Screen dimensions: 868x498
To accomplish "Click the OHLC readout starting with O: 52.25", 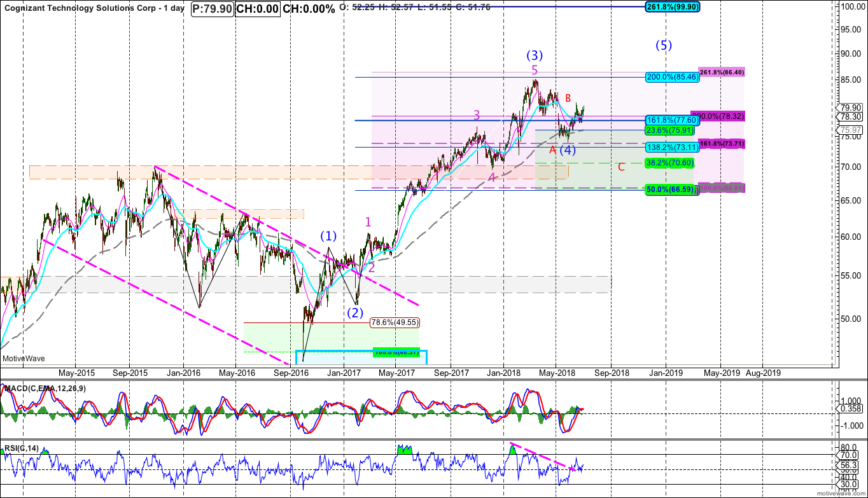I will click(416, 6).
